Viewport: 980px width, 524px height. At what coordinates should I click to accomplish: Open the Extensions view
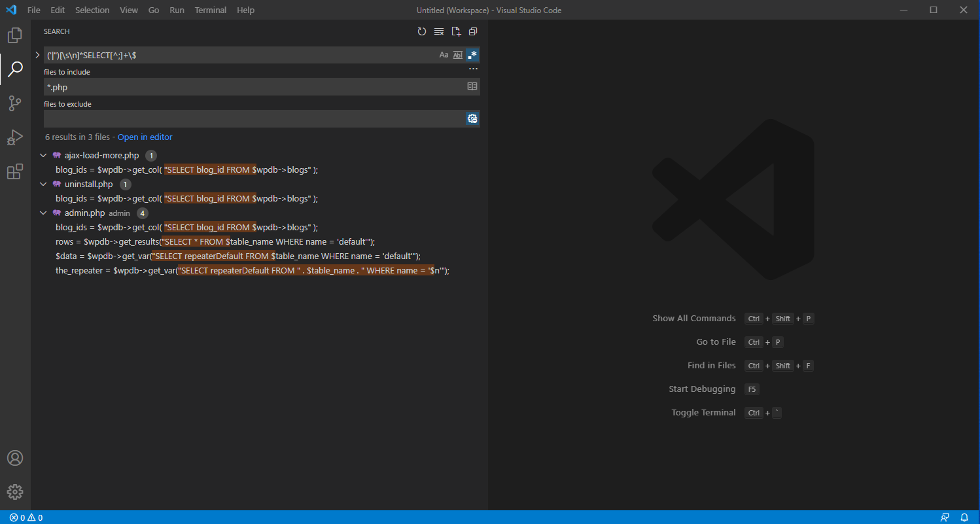(x=15, y=171)
